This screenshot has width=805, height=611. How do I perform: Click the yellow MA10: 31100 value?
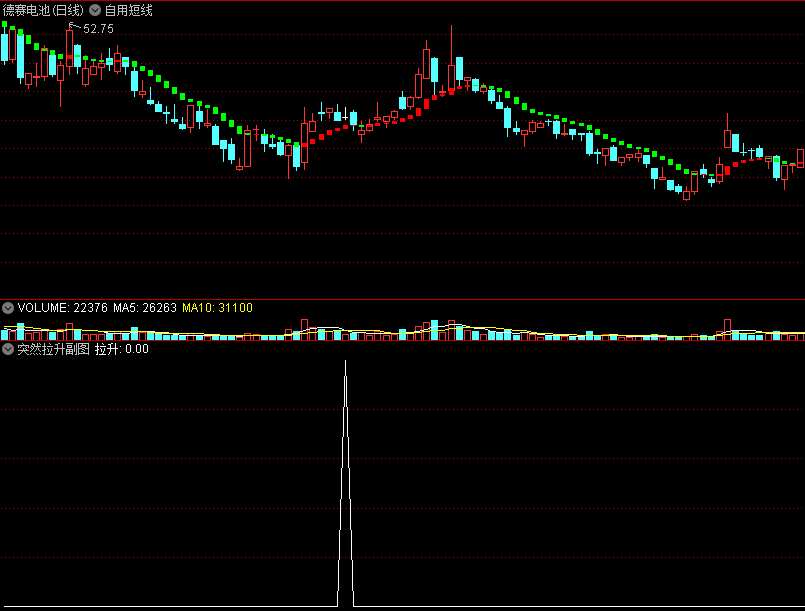[x=218, y=308]
